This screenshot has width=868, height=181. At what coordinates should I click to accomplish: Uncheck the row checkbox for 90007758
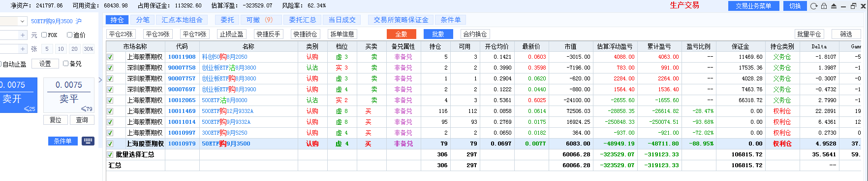click(110, 68)
